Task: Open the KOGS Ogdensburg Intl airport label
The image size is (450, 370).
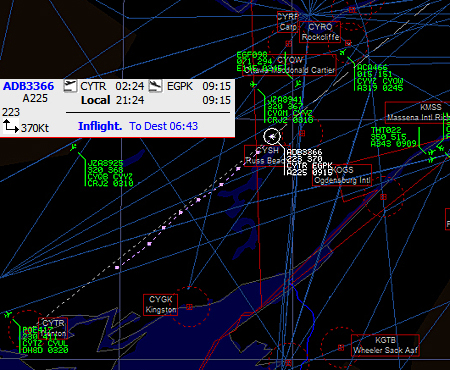Action: click(x=342, y=175)
